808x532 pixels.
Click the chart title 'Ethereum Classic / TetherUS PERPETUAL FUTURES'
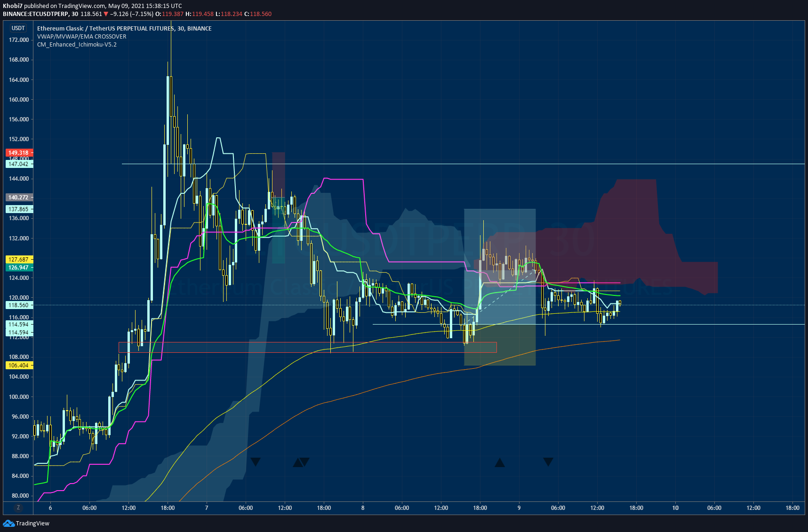pos(105,28)
